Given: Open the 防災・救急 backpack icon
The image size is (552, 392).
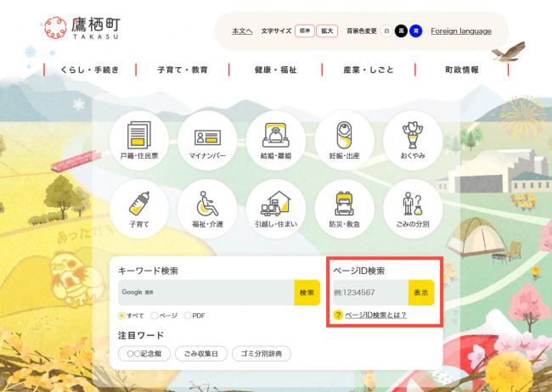Looking at the screenshot, I should [343, 208].
